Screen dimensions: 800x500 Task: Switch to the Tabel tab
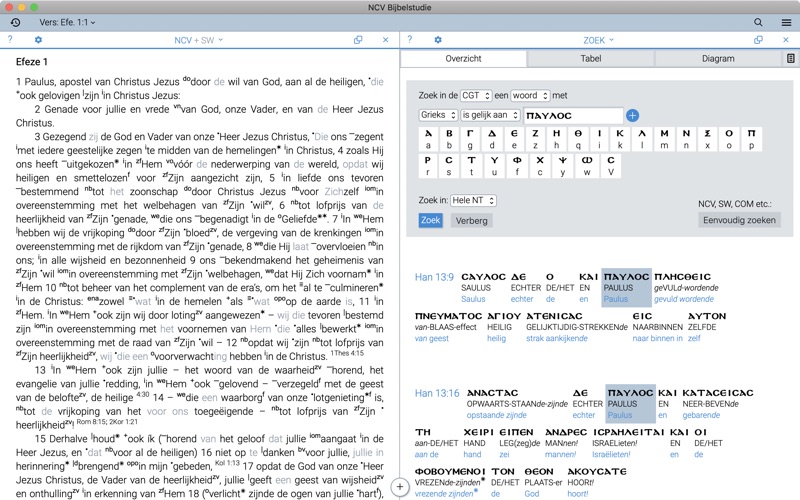(x=590, y=59)
